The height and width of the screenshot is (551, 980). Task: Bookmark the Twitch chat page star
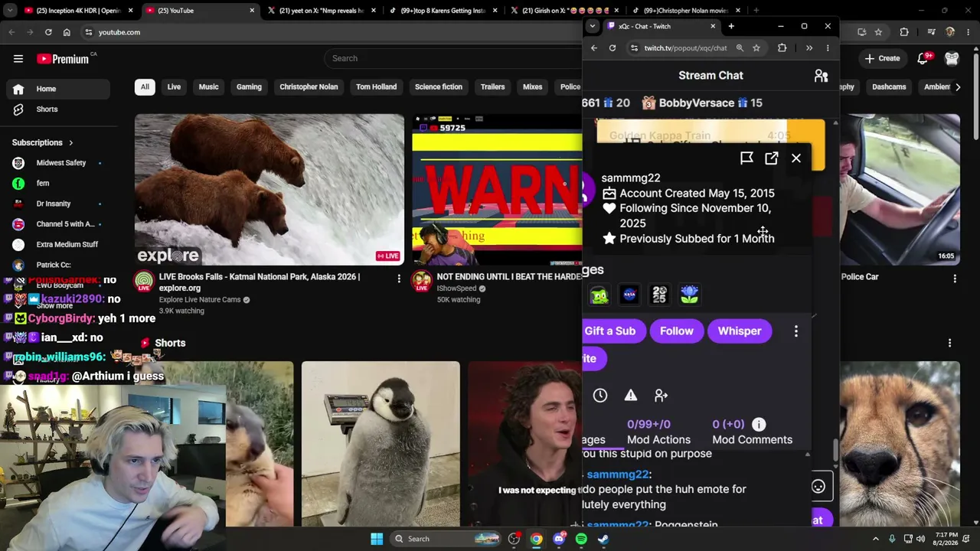coord(756,48)
